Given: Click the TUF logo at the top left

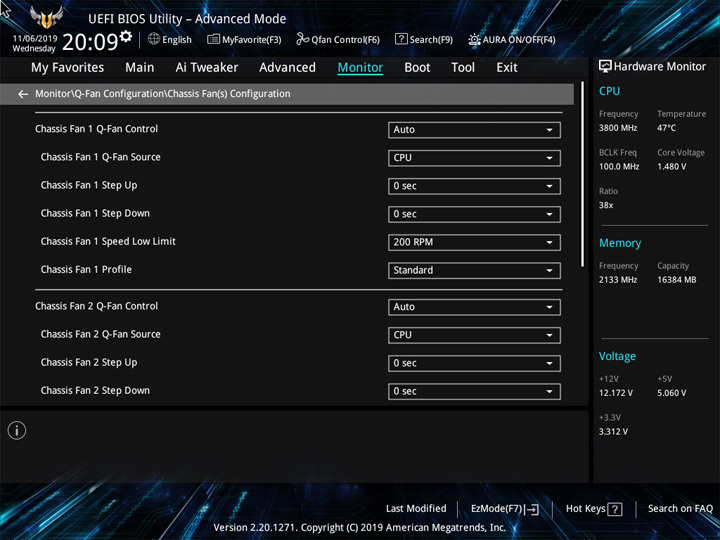Looking at the screenshot, I should [46, 17].
